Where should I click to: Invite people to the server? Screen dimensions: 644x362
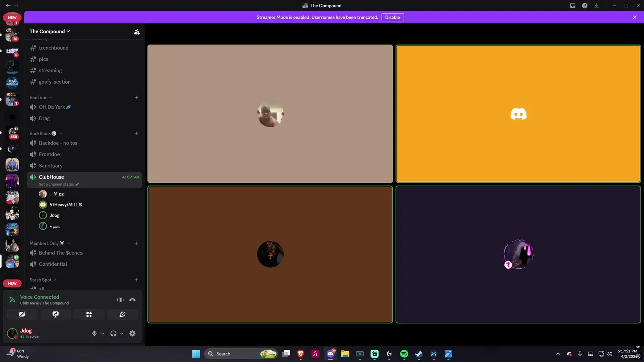[137, 31]
